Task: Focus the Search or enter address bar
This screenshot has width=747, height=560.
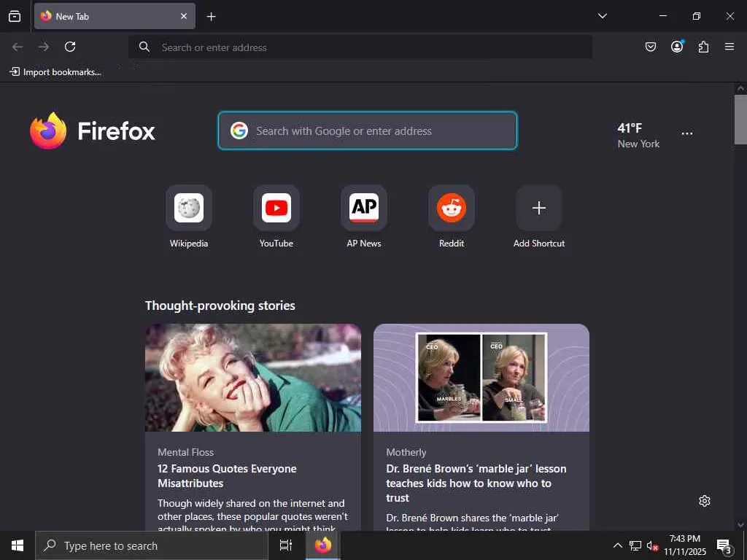Action: tap(360, 47)
